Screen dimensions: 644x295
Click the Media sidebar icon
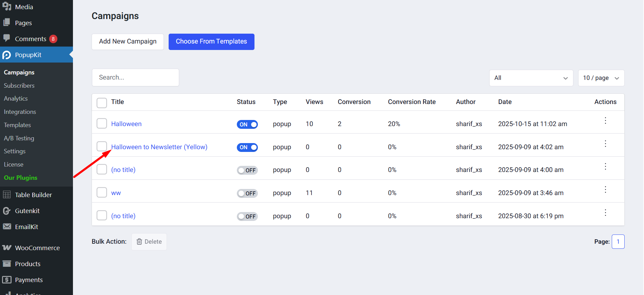click(7, 6)
